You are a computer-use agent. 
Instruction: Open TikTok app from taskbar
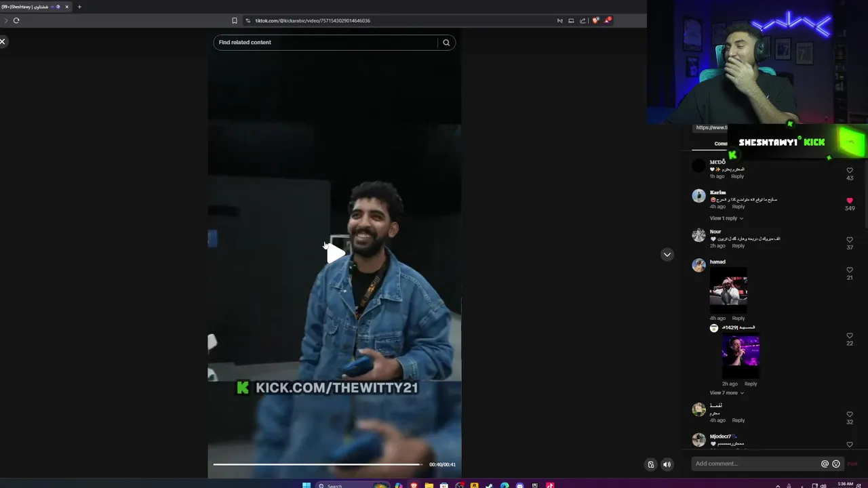[550, 485]
